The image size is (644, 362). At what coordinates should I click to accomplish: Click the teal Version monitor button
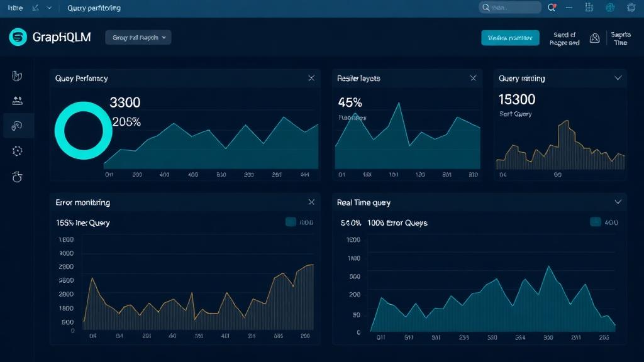tap(511, 38)
